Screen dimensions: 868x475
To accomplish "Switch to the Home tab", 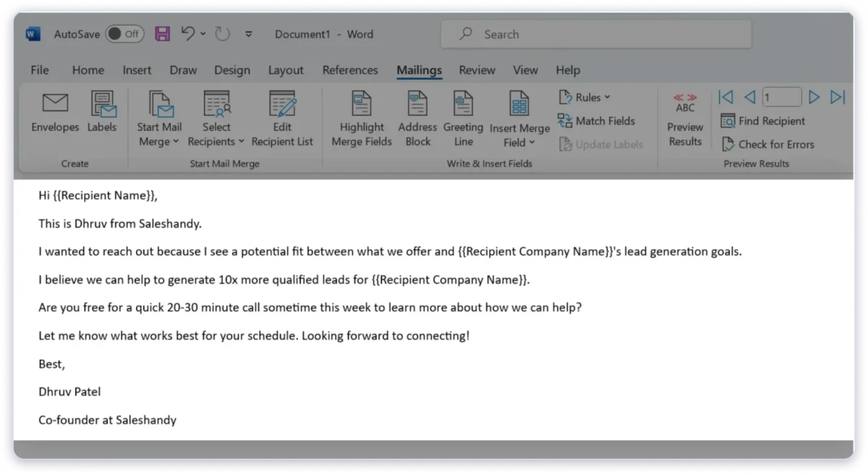I will point(88,70).
